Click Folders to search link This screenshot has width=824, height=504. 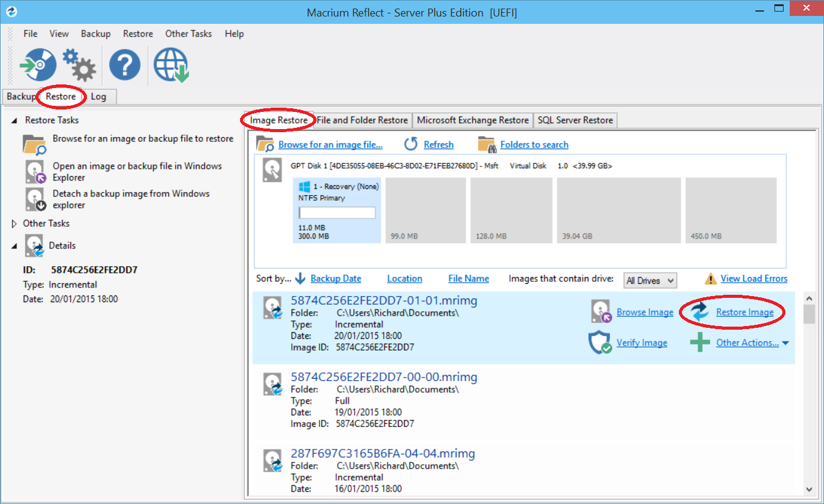[x=534, y=145]
